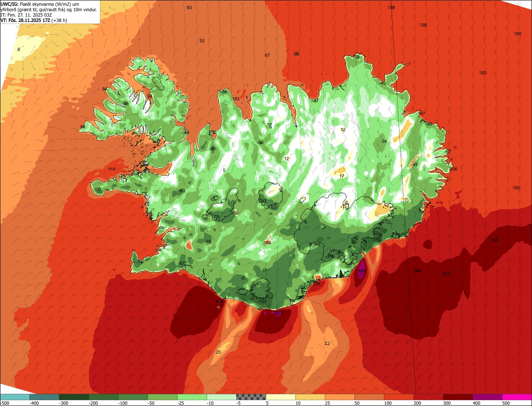The width and height of the screenshot is (532, 406).
Task: Click the map value 20 south of Iceland
Action: point(218,352)
